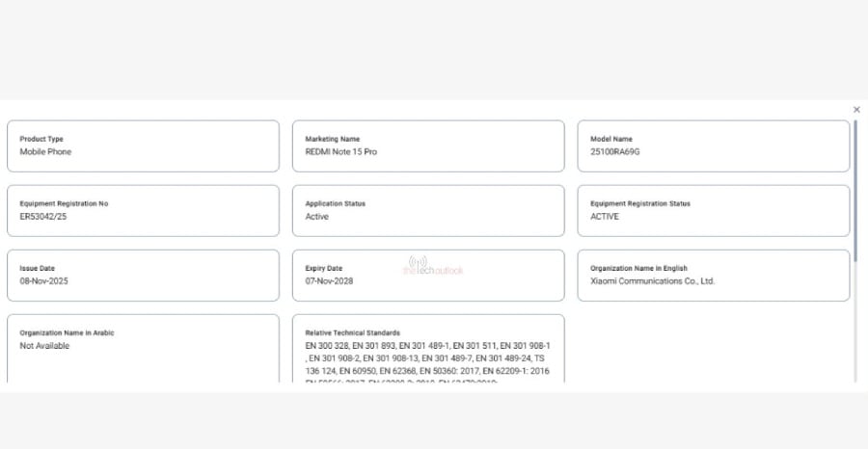Select model name value 25100RA69G
The height and width of the screenshot is (449, 868).
point(615,152)
